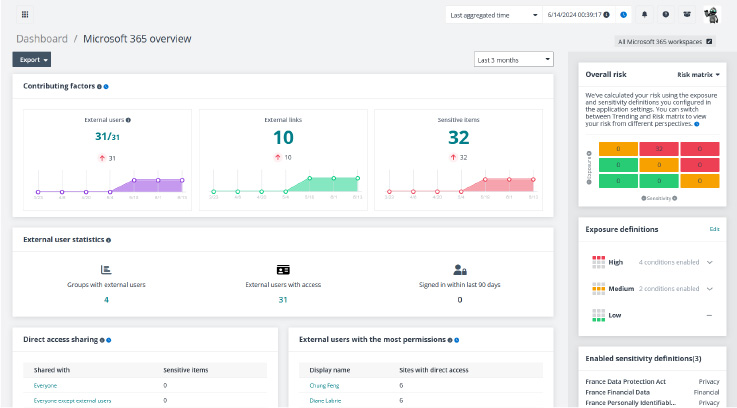Open the Export dropdown button

31,60
